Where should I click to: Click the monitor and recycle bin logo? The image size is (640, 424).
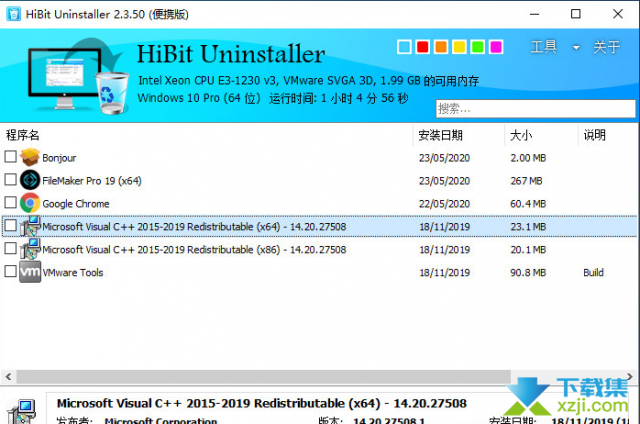point(78,76)
